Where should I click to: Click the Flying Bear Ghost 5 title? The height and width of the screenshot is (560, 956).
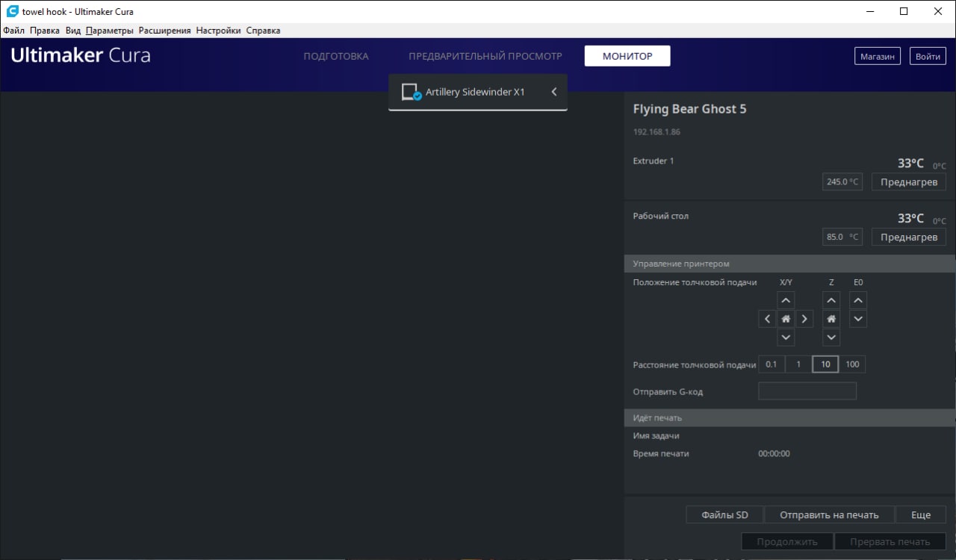tap(689, 109)
